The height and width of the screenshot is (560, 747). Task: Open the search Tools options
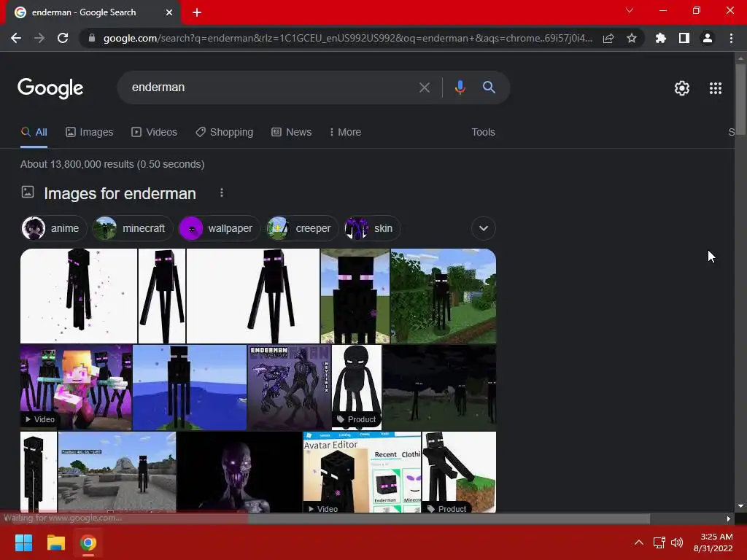(x=483, y=133)
